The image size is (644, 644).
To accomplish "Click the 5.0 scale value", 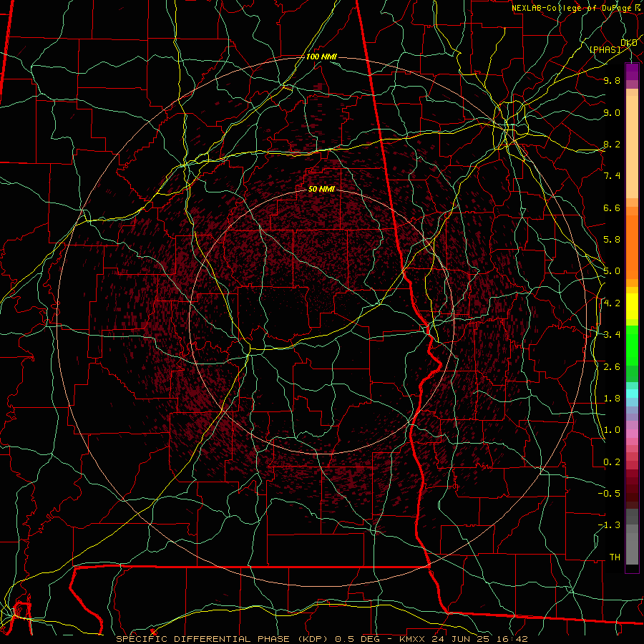I will (612, 271).
